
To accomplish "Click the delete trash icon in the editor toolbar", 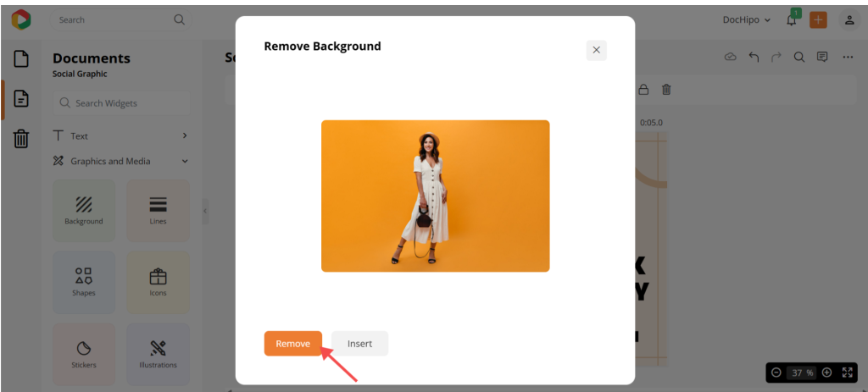I will (x=666, y=89).
